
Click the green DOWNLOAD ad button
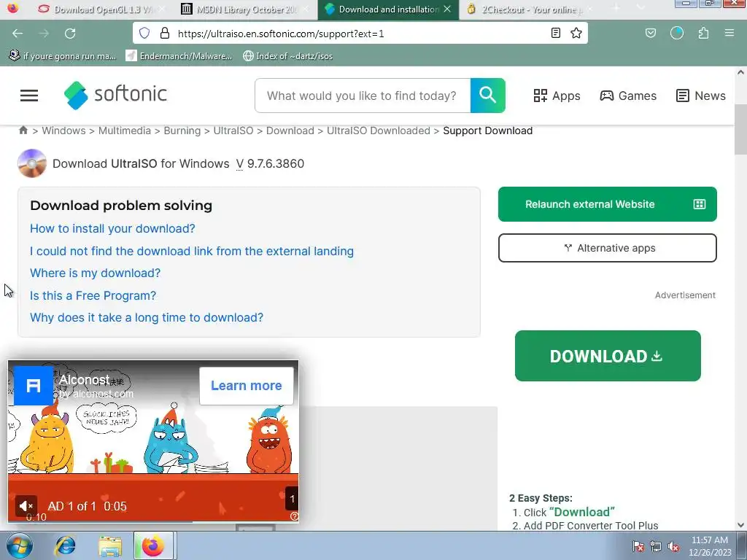coord(608,356)
